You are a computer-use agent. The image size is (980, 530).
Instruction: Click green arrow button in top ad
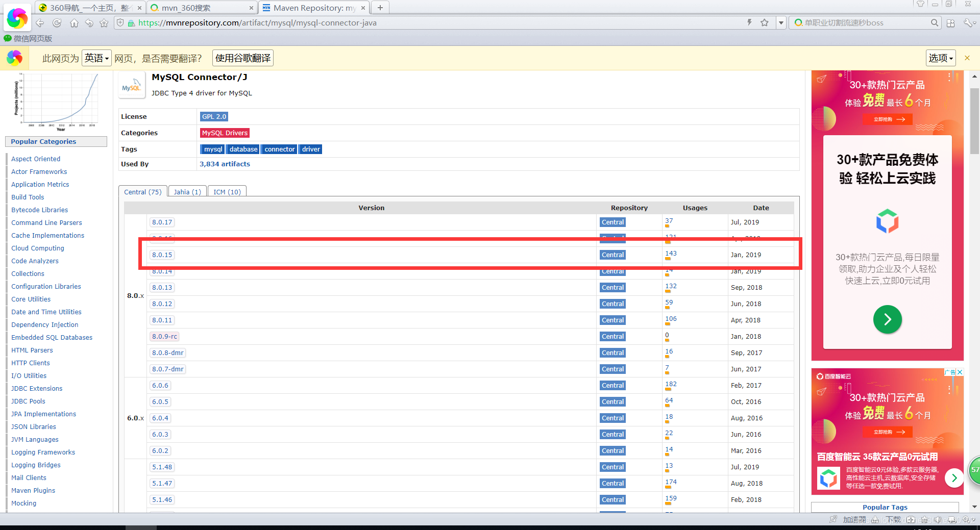tap(887, 319)
